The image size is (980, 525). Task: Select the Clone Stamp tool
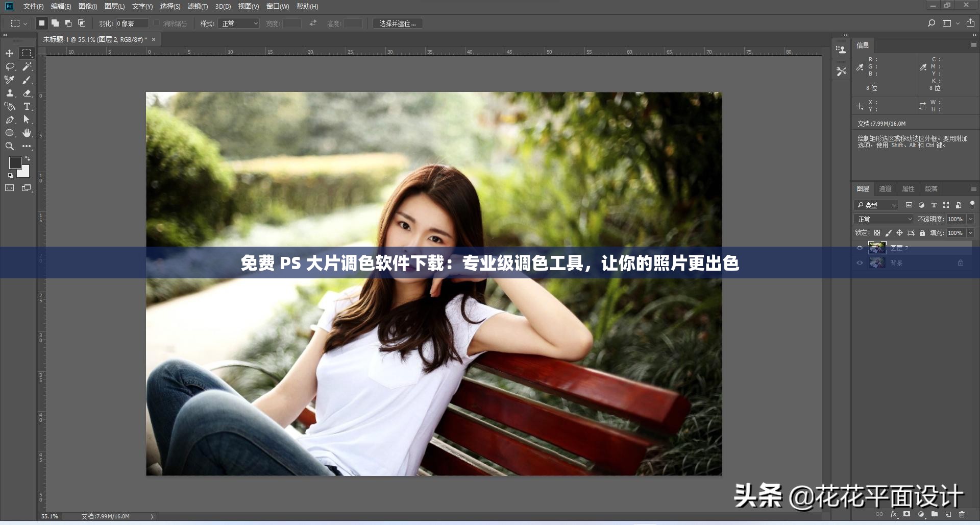pyautogui.click(x=10, y=93)
